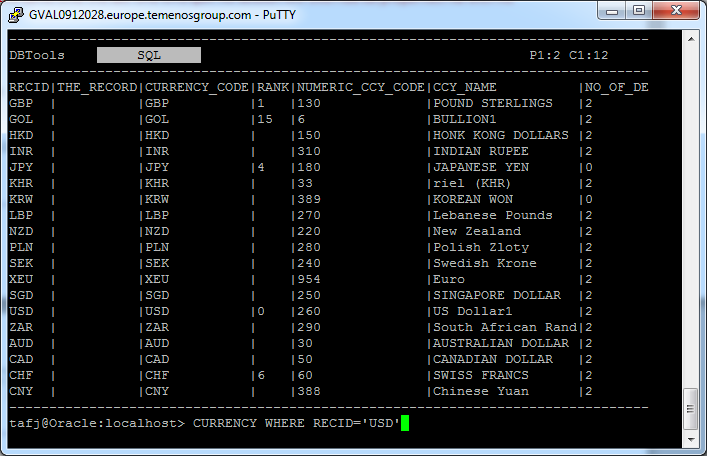Click riel (KHR) currency name
Viewport: 707px width, 456px height.
[x=472, y=183]
